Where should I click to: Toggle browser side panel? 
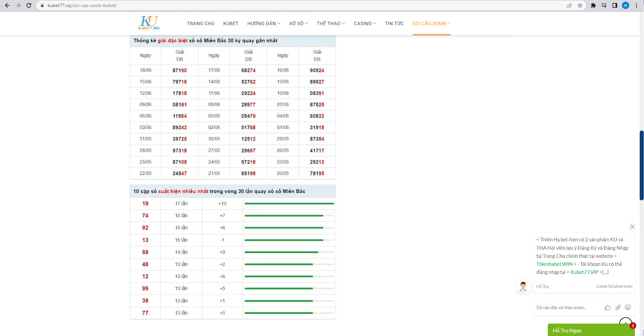click(x=615, y=6)
